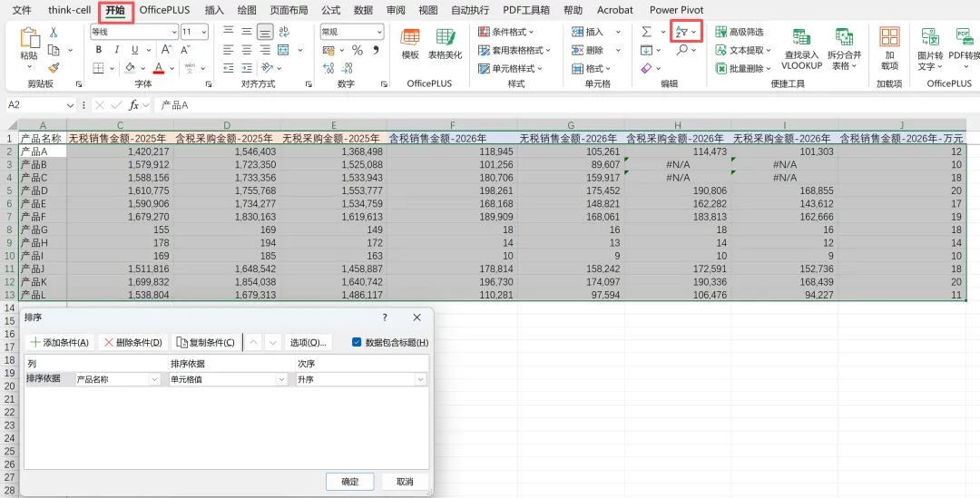The width and height of the screenshot is (980, 498).
Task: Apply Italic formatting
Action: pyautogui.click(x=116, y=50)
